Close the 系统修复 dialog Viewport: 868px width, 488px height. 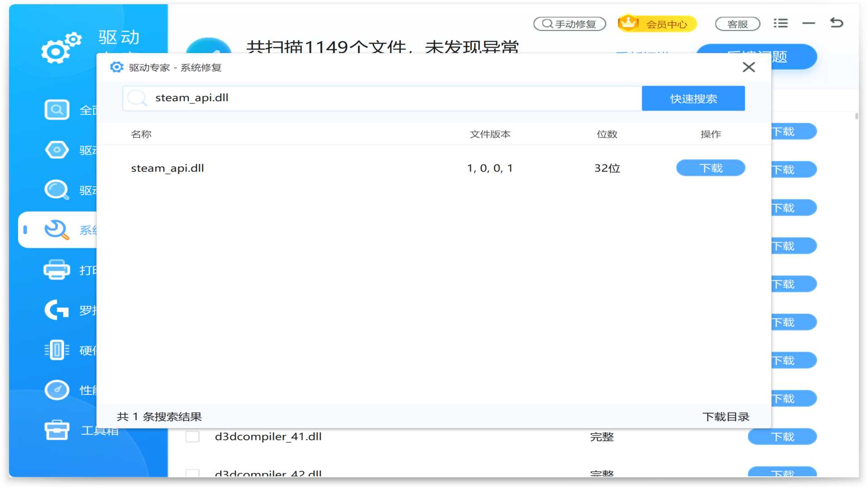click(x=749, y=67)
